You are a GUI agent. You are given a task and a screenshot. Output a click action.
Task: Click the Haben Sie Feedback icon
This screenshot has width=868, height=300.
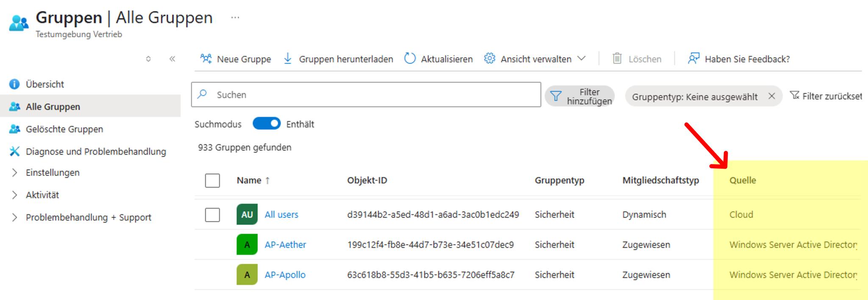pyautogui.click(x=693, y=58)
